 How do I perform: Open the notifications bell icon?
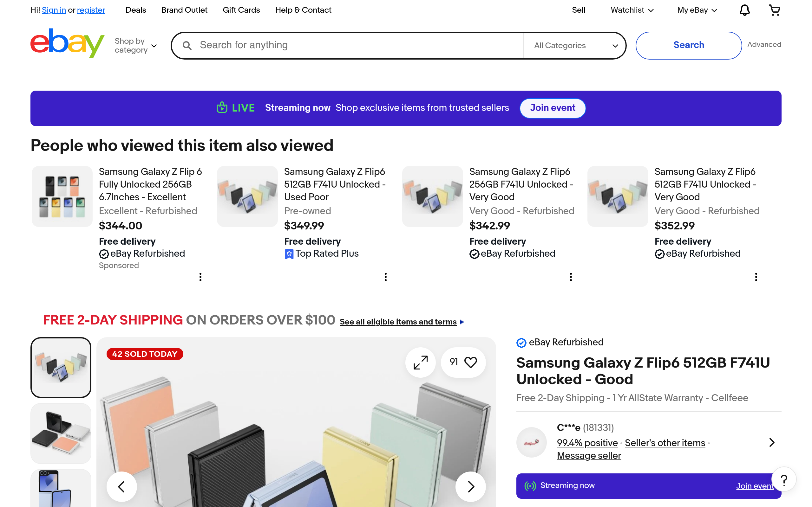coord(744,10)
